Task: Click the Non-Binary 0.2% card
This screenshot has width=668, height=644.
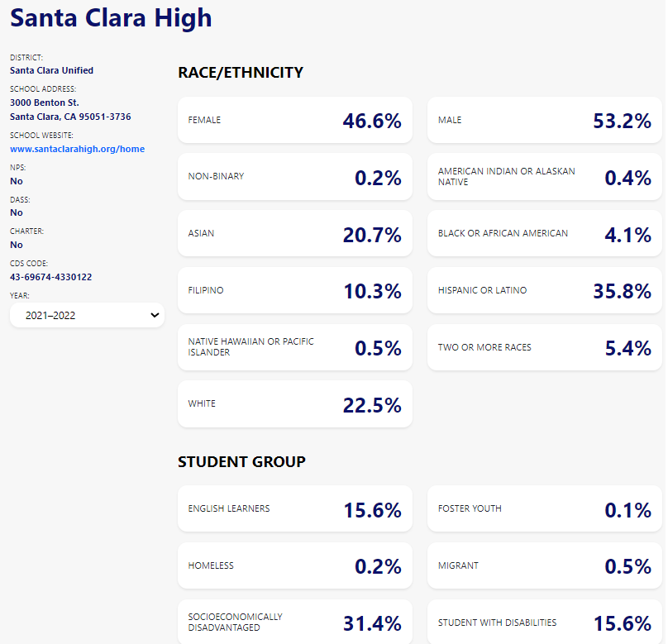Action: pos(294,177)
